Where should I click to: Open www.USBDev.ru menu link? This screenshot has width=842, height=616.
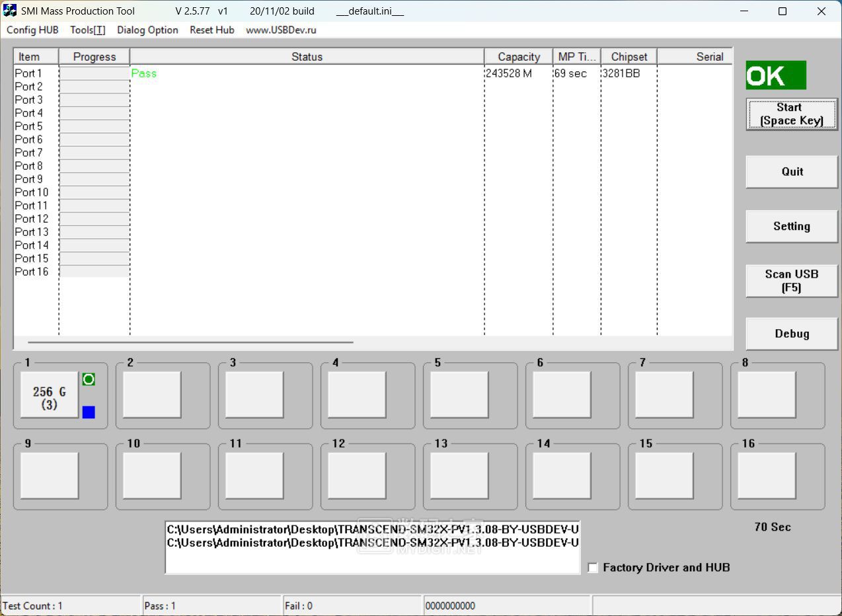[281, 30]
